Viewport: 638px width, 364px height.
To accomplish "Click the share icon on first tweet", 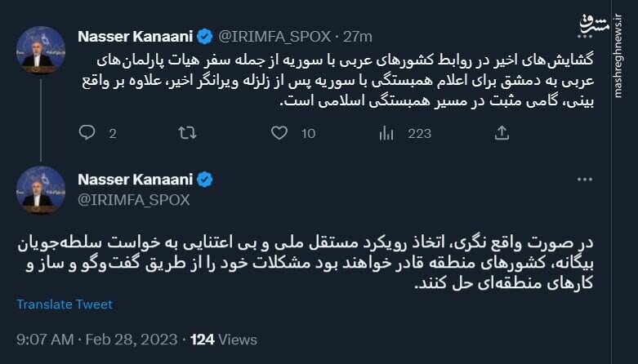I will coord(502,132).
